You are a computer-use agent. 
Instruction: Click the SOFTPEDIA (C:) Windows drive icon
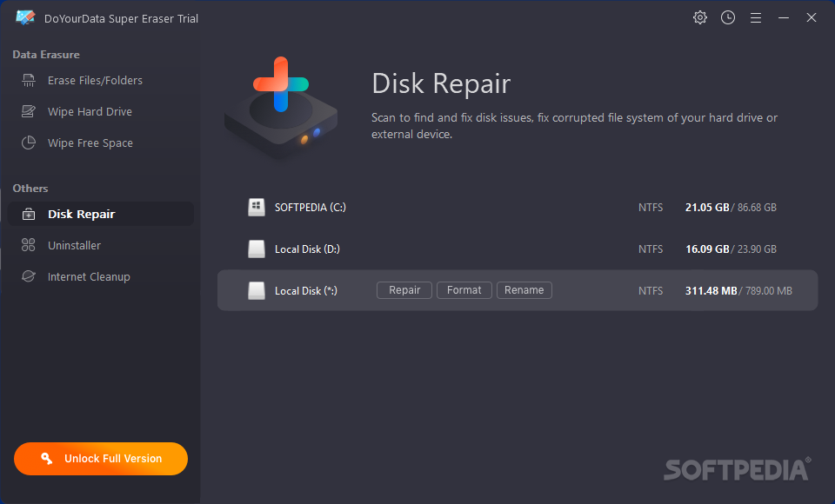pos(256,207)
